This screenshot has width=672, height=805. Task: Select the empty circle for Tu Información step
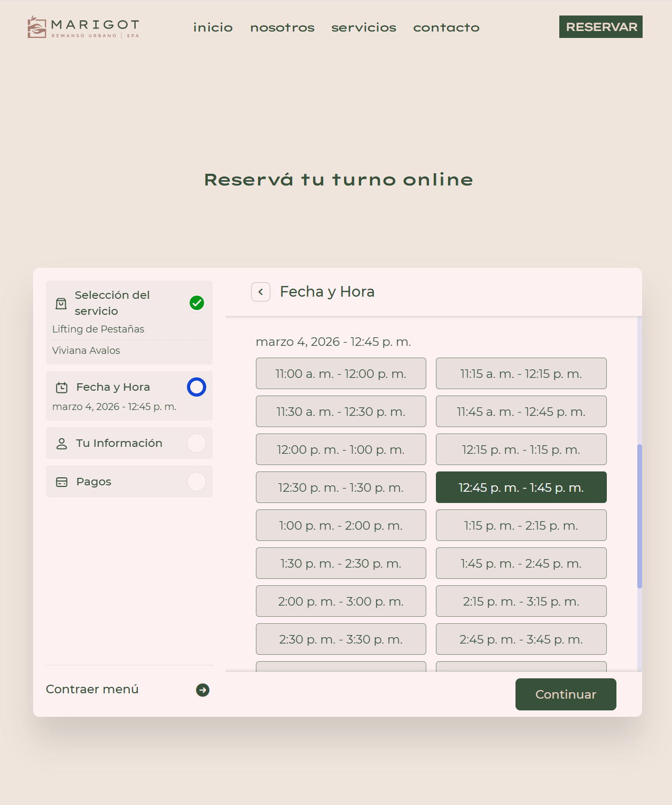coord(197,443)
